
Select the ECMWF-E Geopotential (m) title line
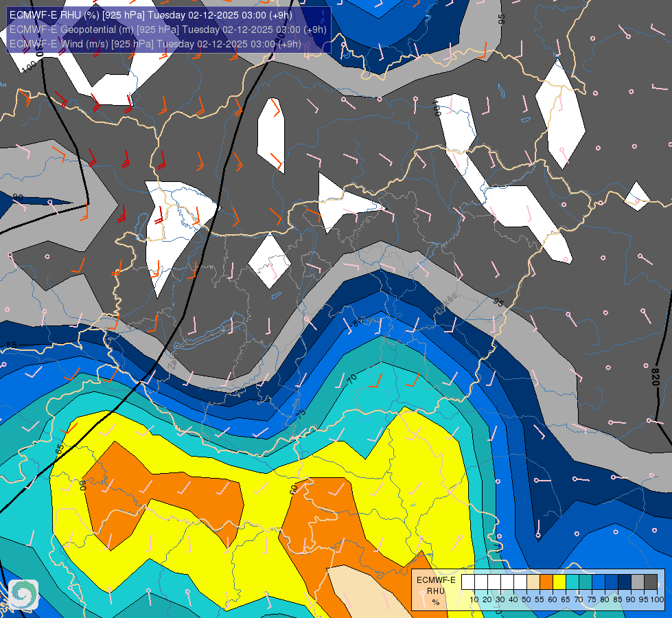coord(168,30)
